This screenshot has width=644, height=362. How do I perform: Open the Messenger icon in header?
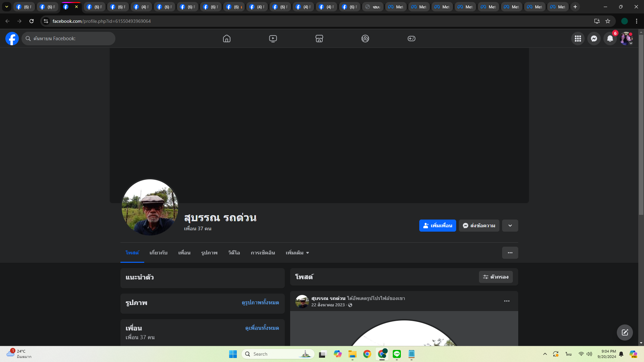[594, 39]
